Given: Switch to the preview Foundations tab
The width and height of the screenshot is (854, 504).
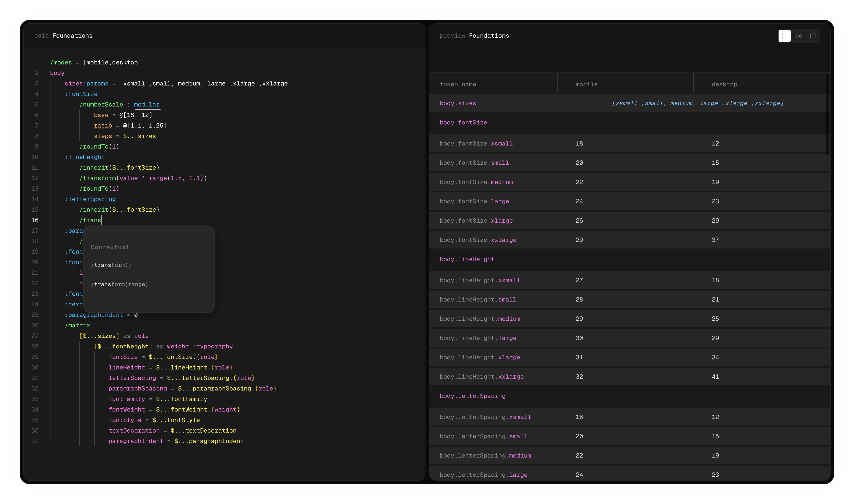Looking at the screenshot, I should 474,36.
